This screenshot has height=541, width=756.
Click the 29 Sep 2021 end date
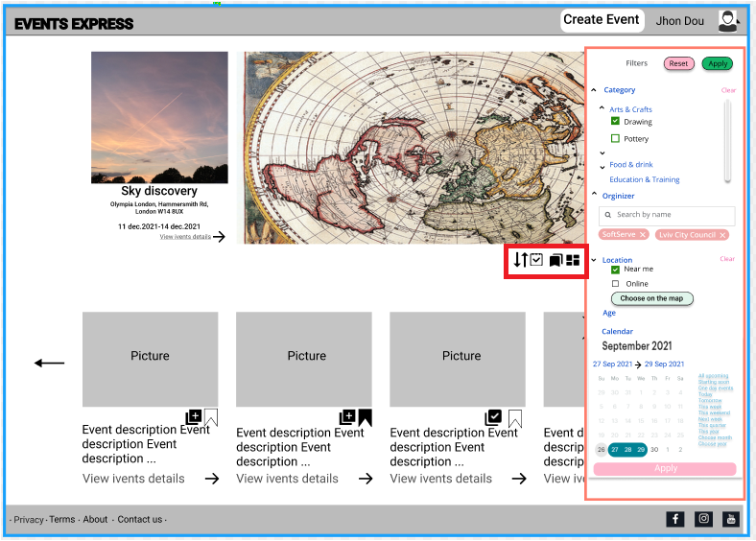point(665,365)
